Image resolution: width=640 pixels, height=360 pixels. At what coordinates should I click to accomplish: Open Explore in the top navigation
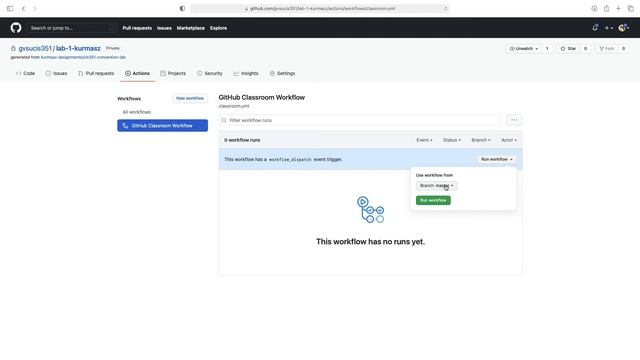click(218, 28)
